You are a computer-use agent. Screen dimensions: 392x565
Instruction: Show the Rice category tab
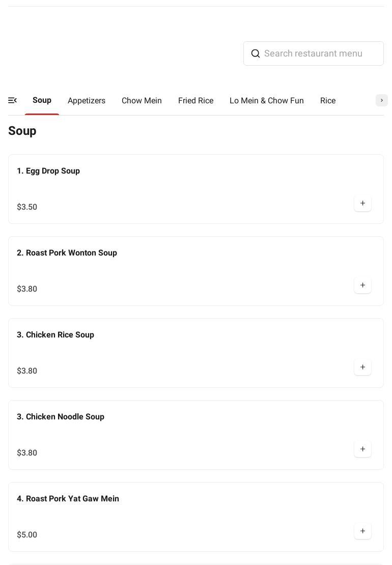click(x=328, y=101)
